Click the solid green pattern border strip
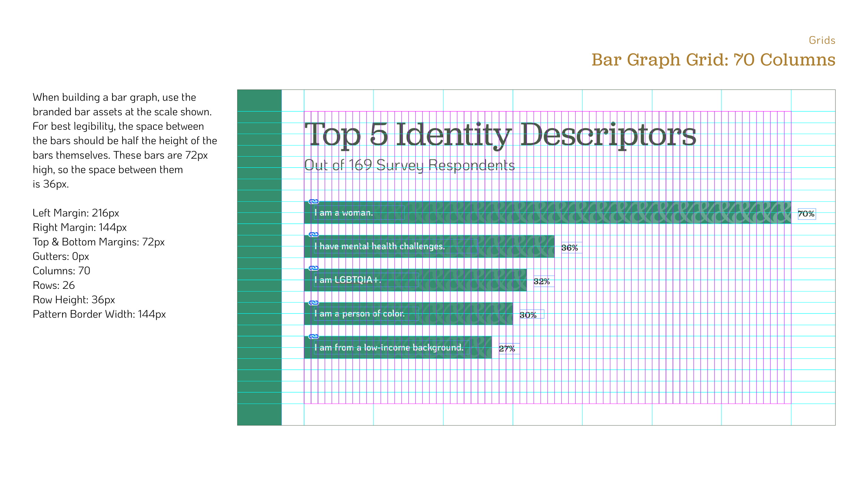Screen dimensions: 868x488 click(x=259, y=257)
